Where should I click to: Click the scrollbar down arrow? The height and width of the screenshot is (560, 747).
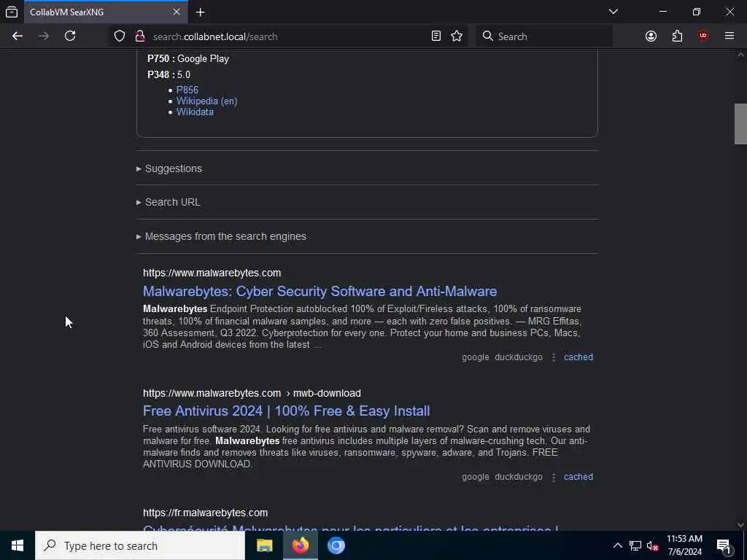click(x=740, y=525)
